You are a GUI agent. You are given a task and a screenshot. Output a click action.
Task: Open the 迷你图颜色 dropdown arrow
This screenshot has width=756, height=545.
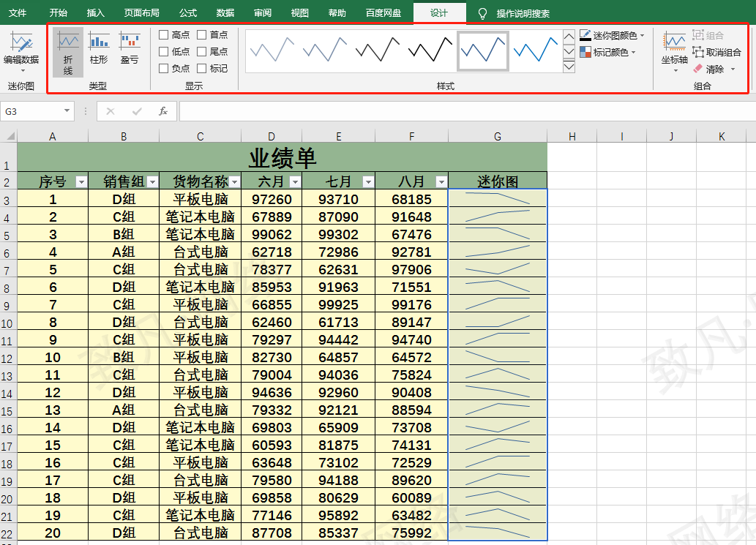coord(643,36)
